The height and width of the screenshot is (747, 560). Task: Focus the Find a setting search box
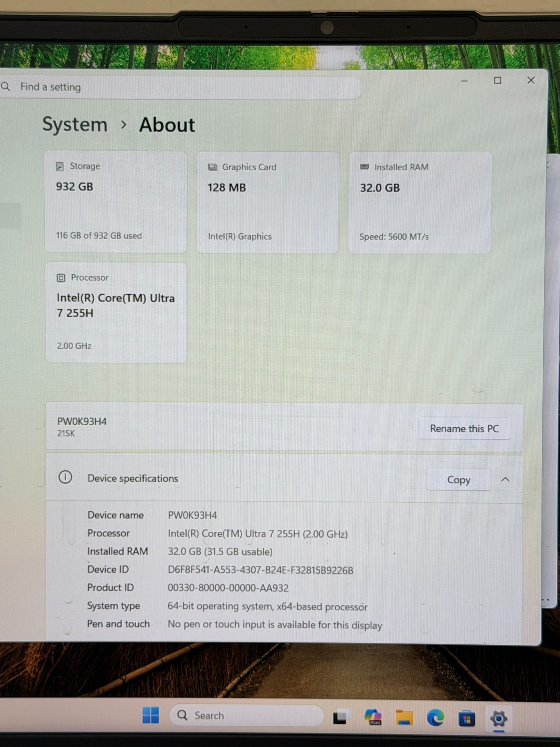click(180, 87)
